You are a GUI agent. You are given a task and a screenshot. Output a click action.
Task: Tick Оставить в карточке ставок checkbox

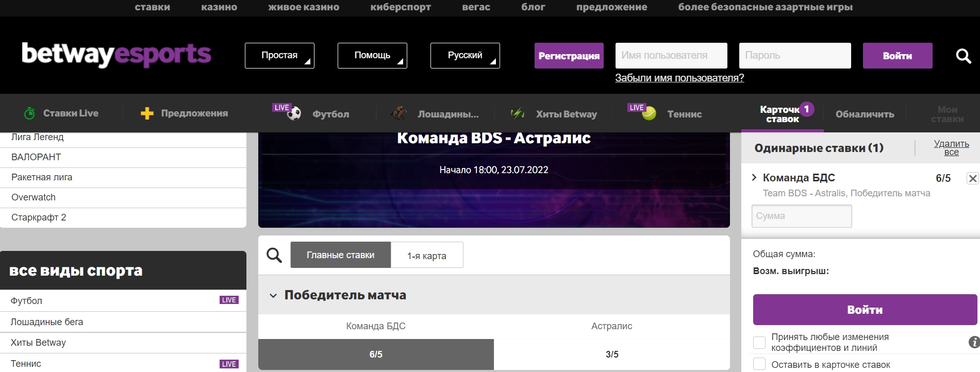[x=759, y=364]
